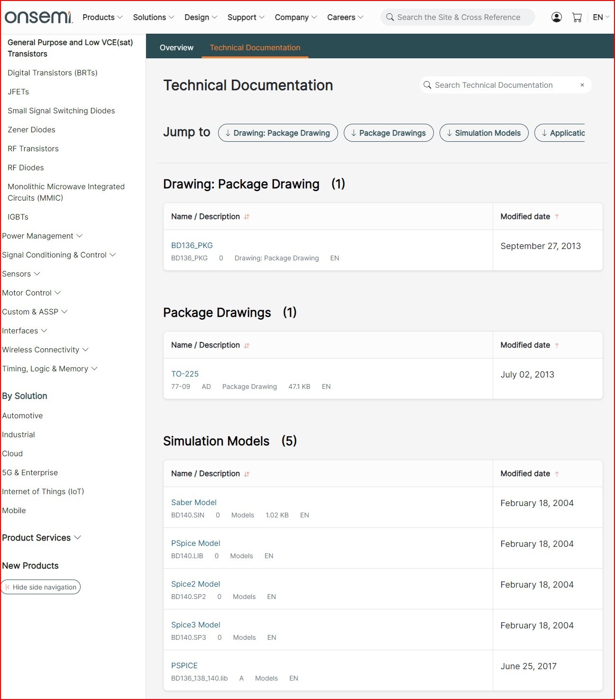615x700 pixels.
Task: Open Small Signal Switching Diodes
Action: coord(61,111)
